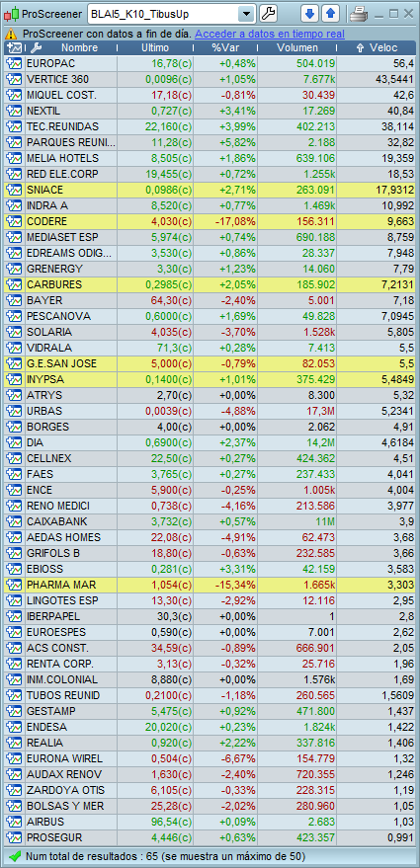
Task: Select the ZARDOYA OTIS name cell
Action: pos(71,790)
